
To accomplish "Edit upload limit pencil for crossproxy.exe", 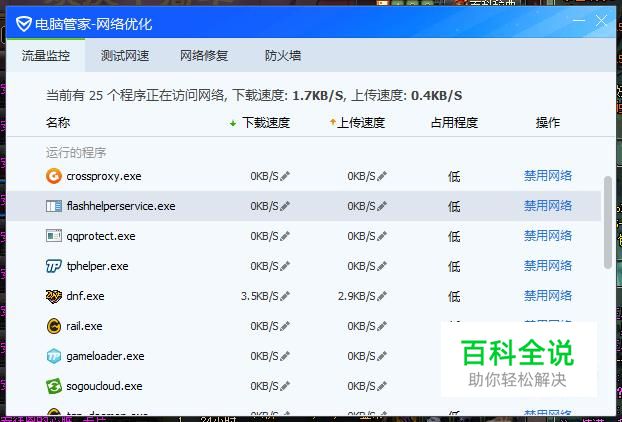I will [x=382, y=176].
